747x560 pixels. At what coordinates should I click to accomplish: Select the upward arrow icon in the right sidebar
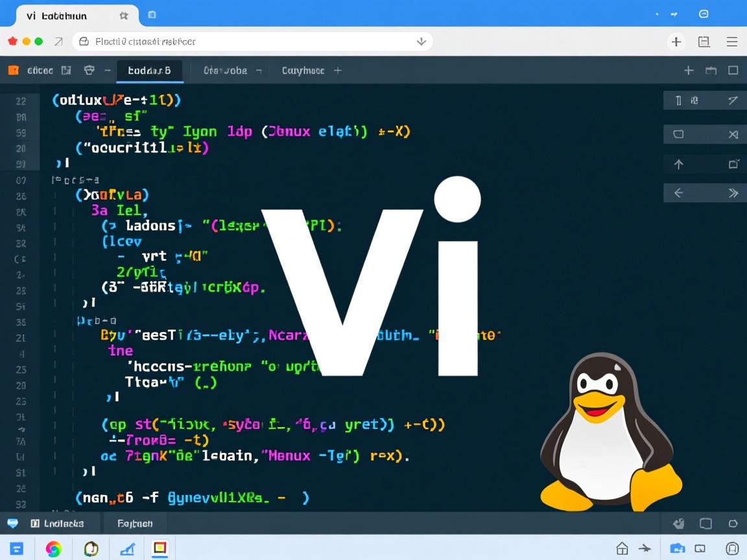tap(678, 164)
